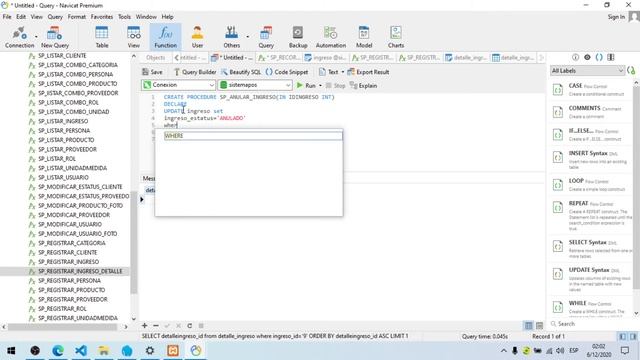640x360 pixels.
Task: Open the sistemapos database dropdown
Action: click(255, 85)
